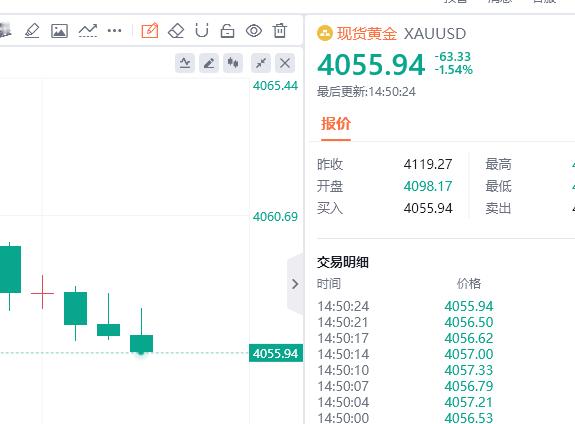Toggle the magnet snap mode
The height and width of the screenshot is (424, 575).
coord(202,30)
